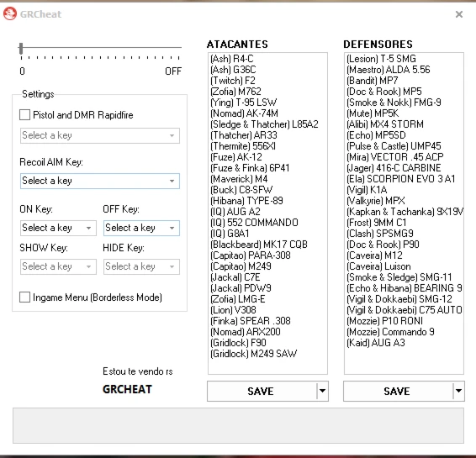Select (Lesion) T-5 SMG in Defensores list
Screen dimensions: 476x458
coord(381,59)
